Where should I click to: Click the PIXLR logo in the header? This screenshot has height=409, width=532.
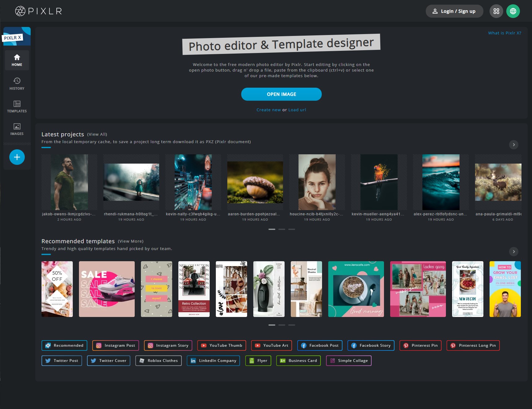(x=38, y=11)
